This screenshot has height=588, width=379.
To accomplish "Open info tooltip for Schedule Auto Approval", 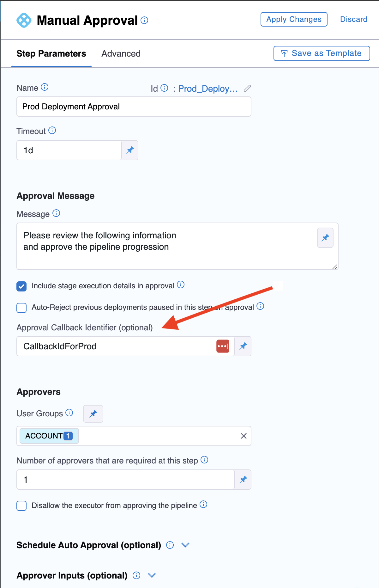I will (170, 545).
